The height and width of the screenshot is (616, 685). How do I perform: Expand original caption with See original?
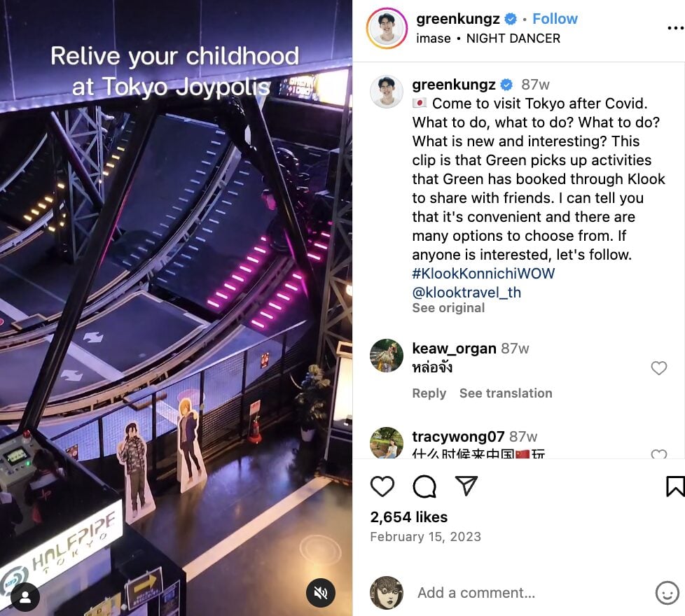click(x=448, y=308)
